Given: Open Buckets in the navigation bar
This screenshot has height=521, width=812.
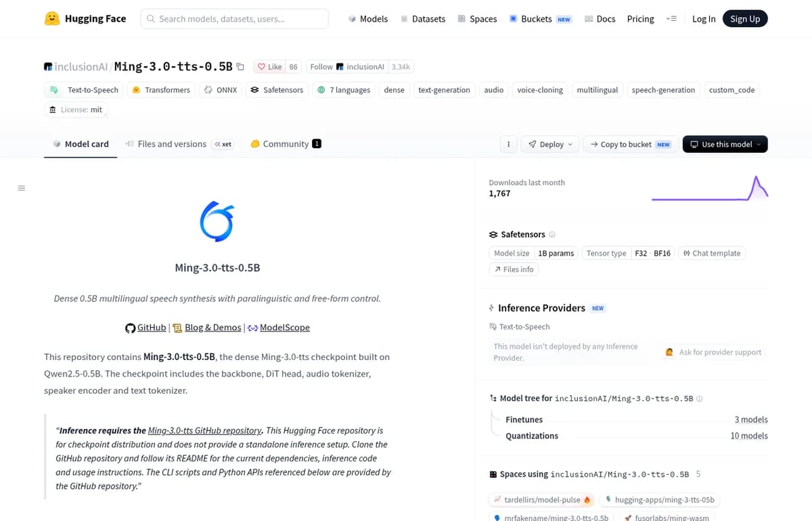Looking at the screenshot, I should 540,19.
